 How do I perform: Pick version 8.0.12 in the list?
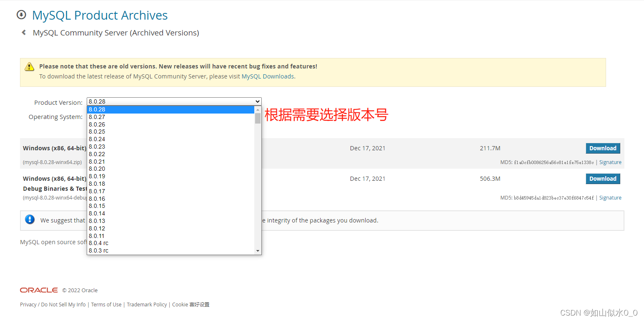(x=170, y=228)
